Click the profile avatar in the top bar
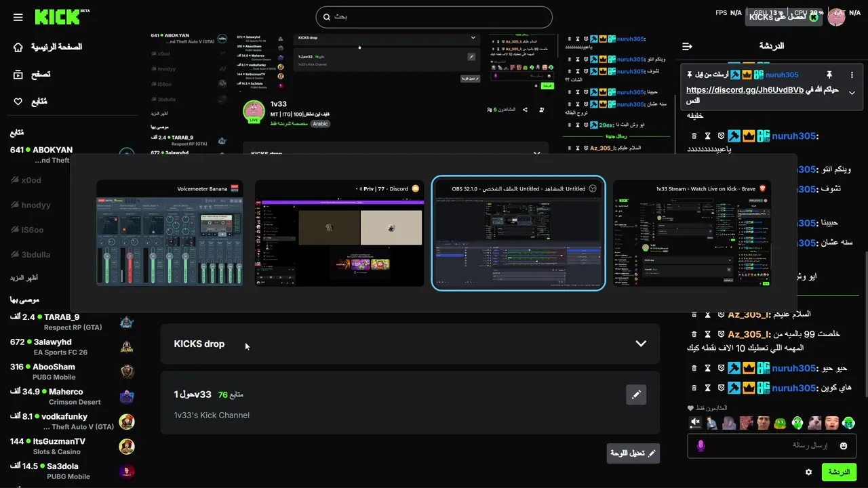This screenshot has width=868, height=488. click(836, 17)
